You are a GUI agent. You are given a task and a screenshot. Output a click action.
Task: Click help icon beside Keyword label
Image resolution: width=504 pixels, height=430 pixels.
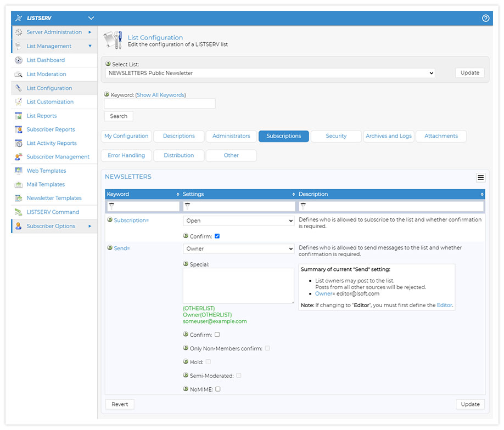107,94
